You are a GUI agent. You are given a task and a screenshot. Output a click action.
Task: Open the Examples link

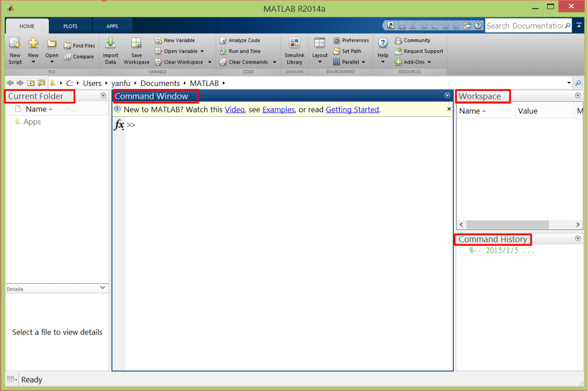[x=279, y=110]
